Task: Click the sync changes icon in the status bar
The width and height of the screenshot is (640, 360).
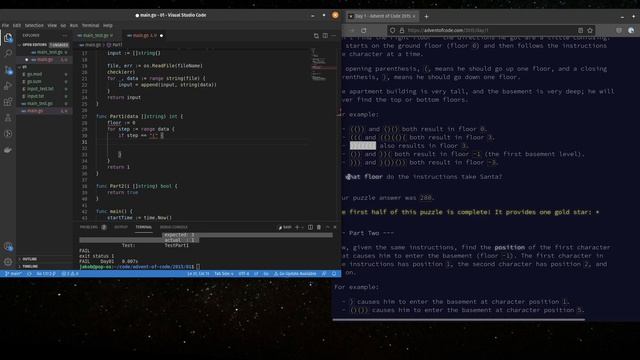Action: point(29,274)
